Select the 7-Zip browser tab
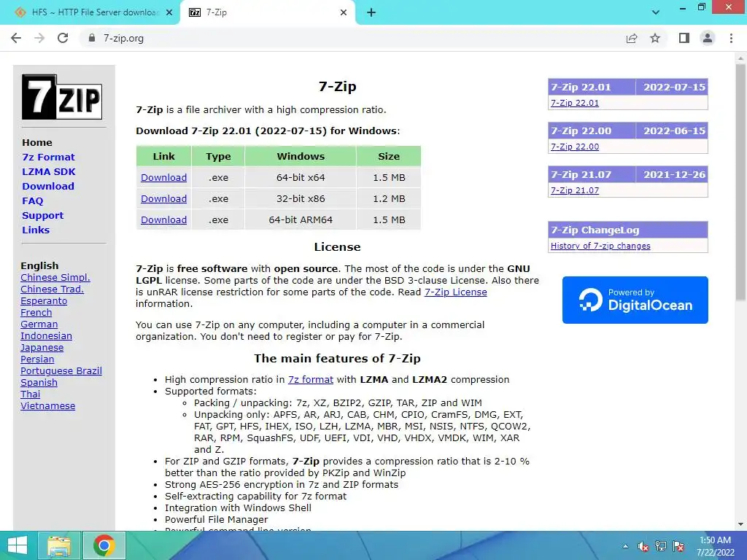 267,12
